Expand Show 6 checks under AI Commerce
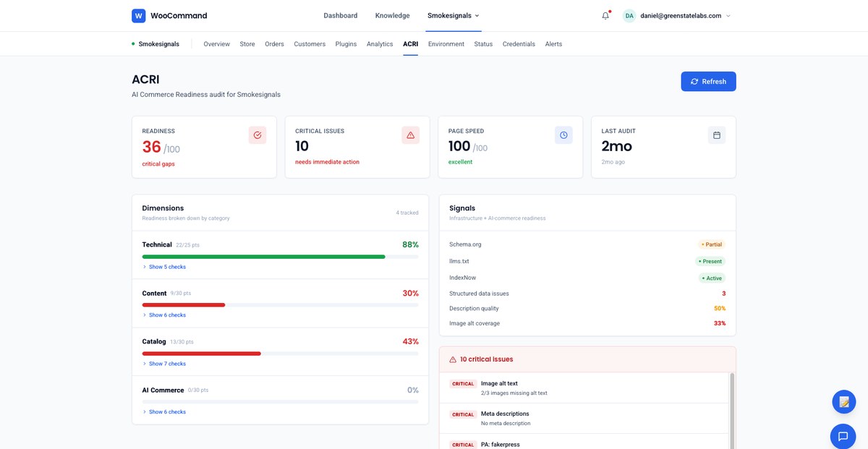Viewport: 868px width, 449px height. [164, 412]
